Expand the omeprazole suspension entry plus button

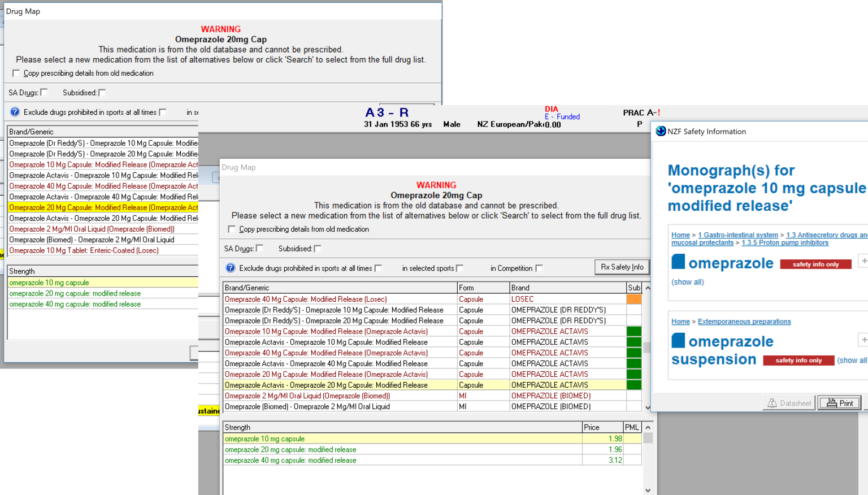click(x=863, y=340)
